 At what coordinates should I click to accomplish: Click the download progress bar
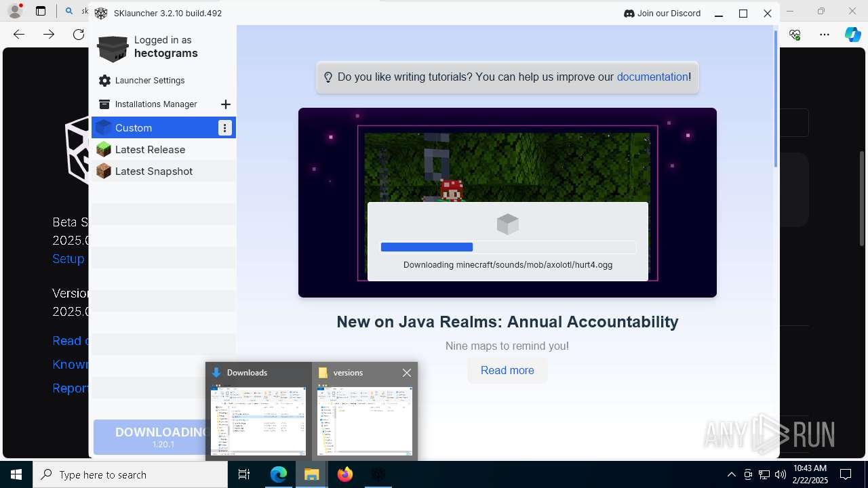point(508,247)
